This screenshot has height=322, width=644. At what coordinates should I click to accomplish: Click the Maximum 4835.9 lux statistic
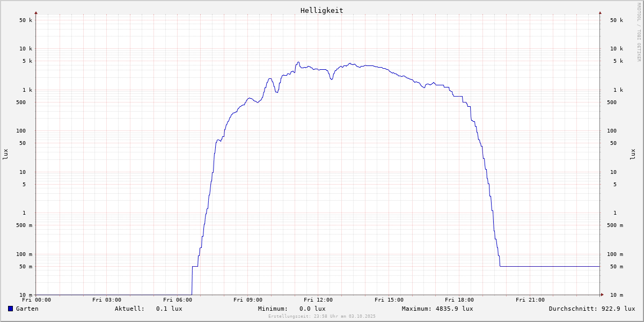[x=437, y=309]
